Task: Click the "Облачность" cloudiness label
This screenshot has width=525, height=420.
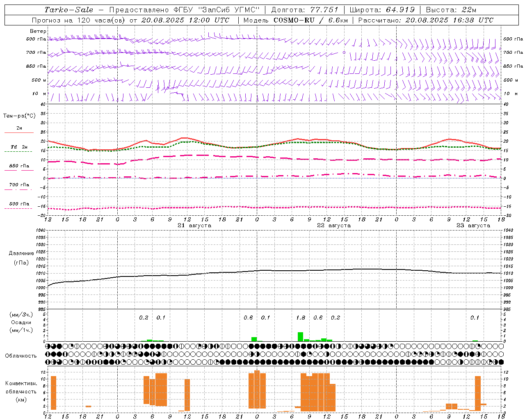Action: click(x=21, y=356)
